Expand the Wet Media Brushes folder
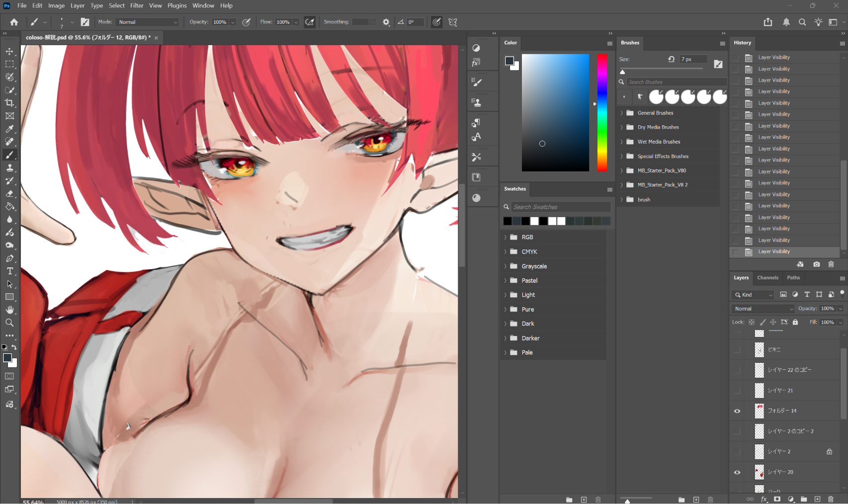 621,142
